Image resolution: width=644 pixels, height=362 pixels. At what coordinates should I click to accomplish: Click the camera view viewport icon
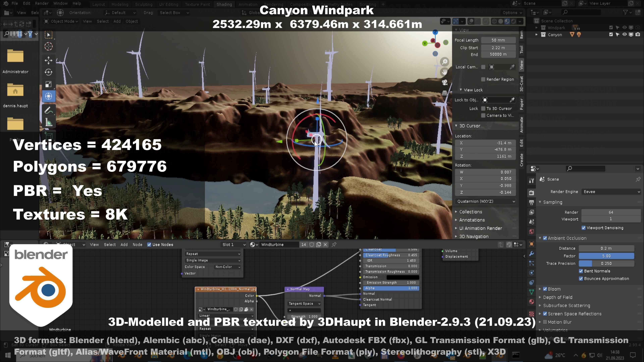tap(444, 82)
